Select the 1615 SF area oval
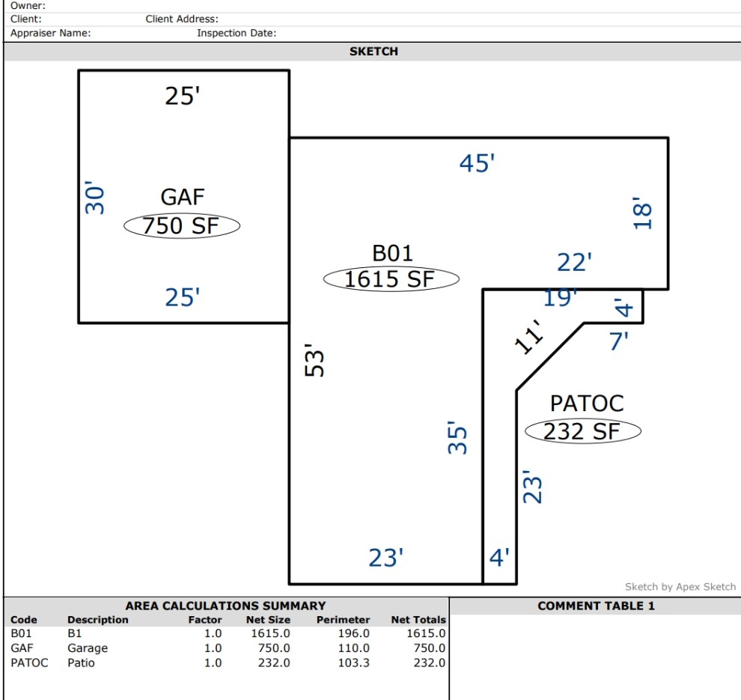 (391, 279)
